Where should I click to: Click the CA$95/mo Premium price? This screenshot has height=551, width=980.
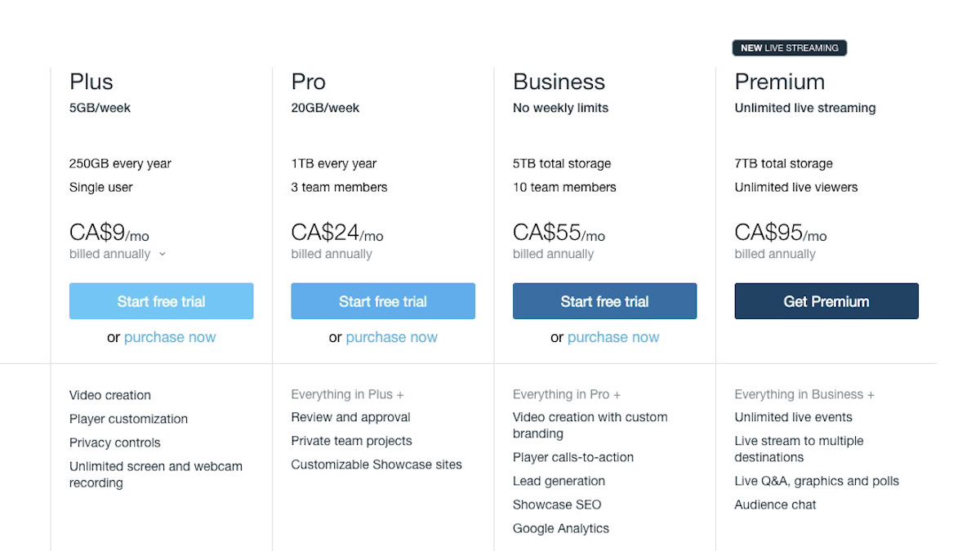click(x=780, y=233)
